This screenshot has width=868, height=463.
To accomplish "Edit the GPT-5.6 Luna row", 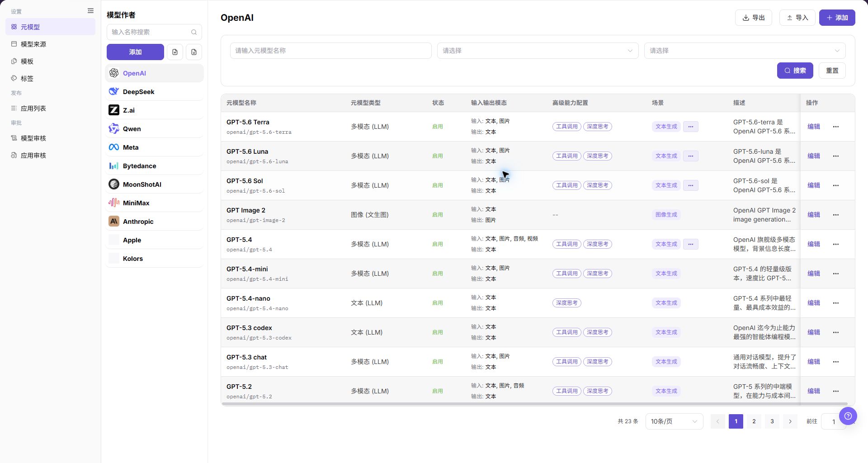I will tap(814, 156).
